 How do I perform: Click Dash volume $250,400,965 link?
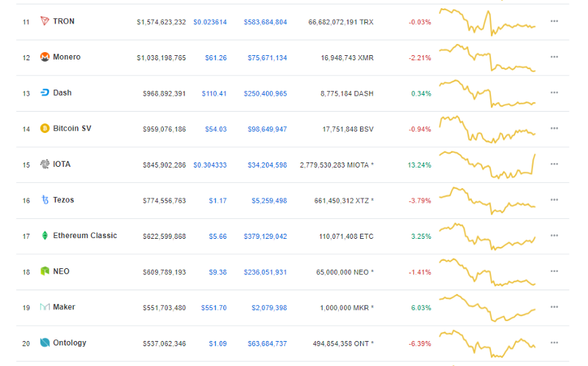click(265, 93)
